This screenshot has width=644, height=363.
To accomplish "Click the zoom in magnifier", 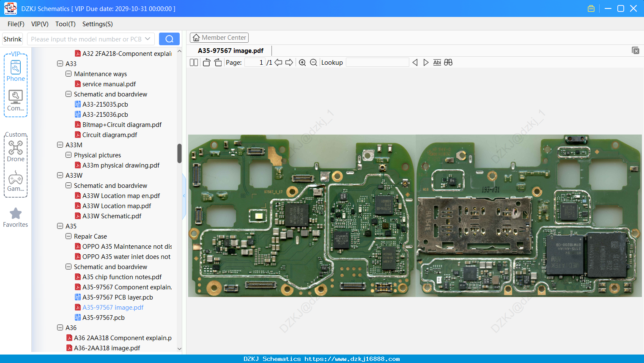I will (302, 63).
